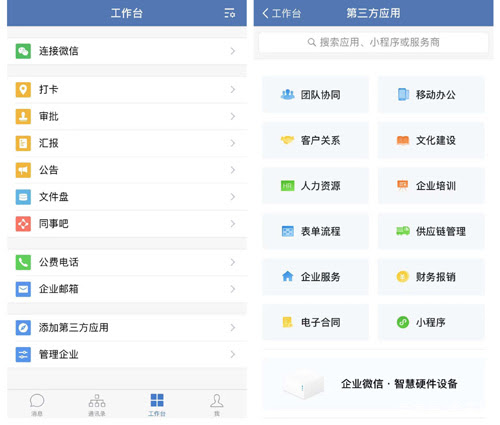Screen dimensions: 500x425
Task: Switch to the 消息 tab
Action: [37, 405]
